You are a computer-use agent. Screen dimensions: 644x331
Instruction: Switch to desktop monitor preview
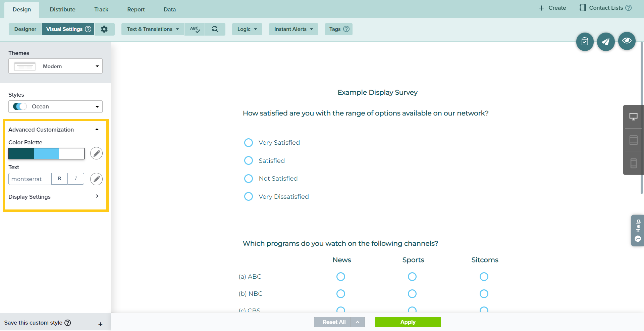tap(633, 117)
